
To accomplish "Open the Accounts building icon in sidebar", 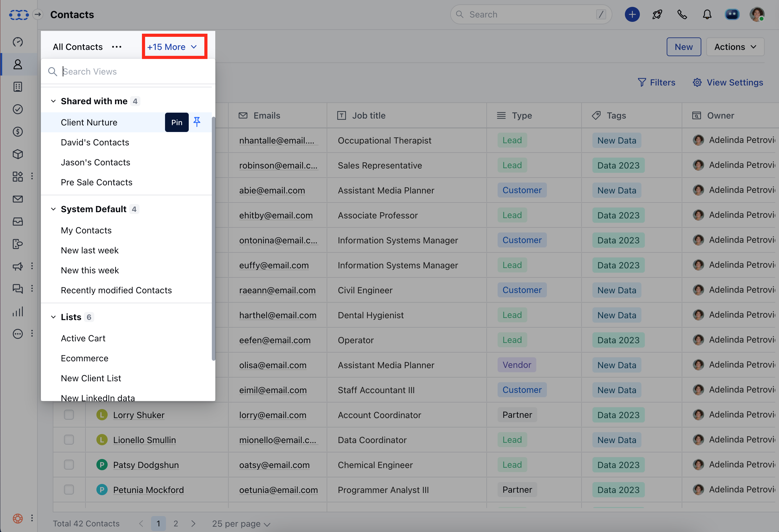I will (18, 87).
